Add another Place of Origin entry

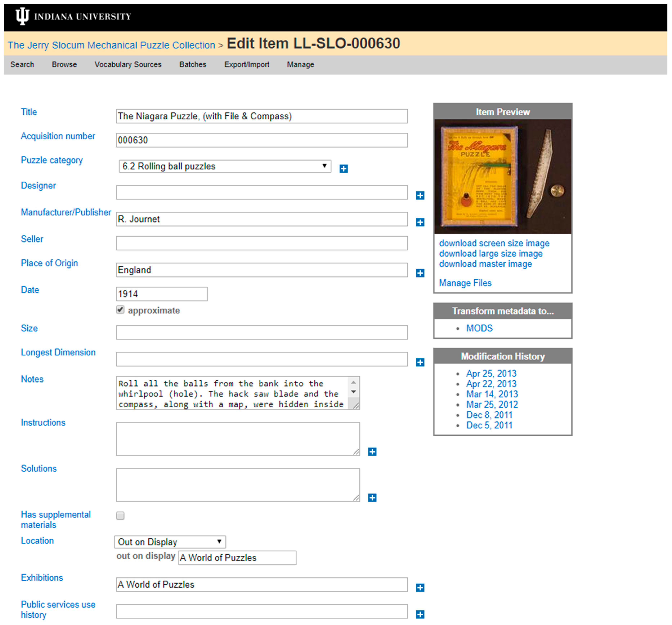[420, 273]
